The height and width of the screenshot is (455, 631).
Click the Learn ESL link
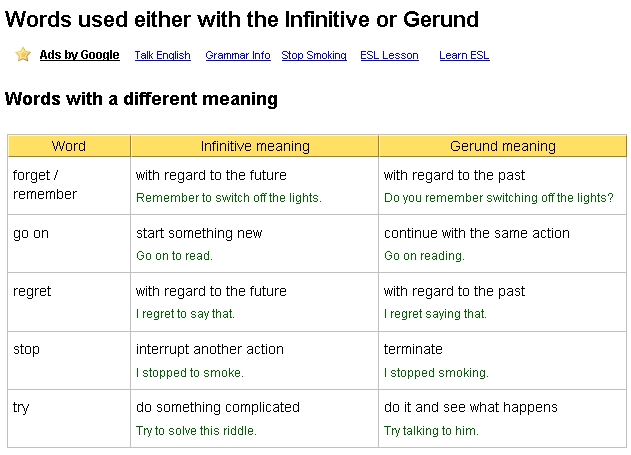click(x=464, y=55)
